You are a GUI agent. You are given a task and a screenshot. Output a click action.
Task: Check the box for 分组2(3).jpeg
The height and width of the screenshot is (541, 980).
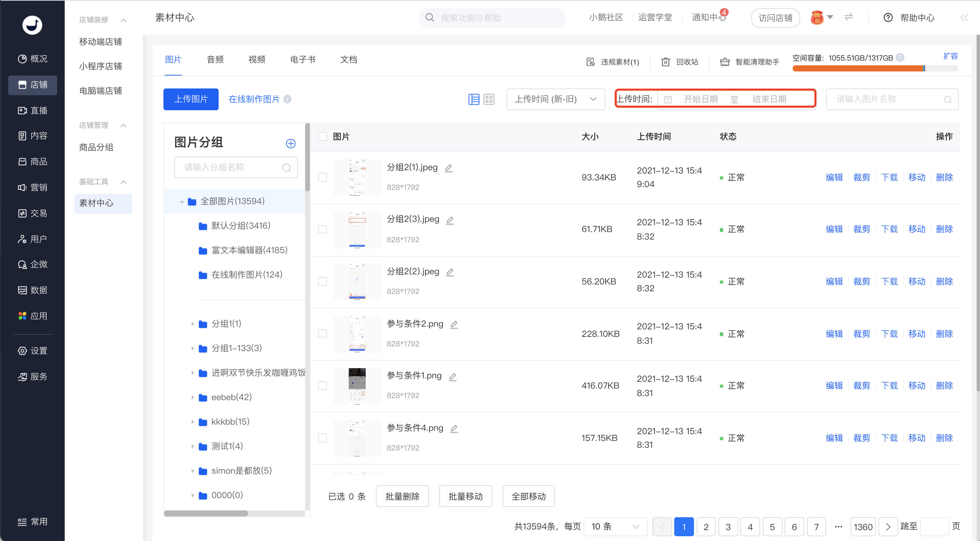(322, 229)
